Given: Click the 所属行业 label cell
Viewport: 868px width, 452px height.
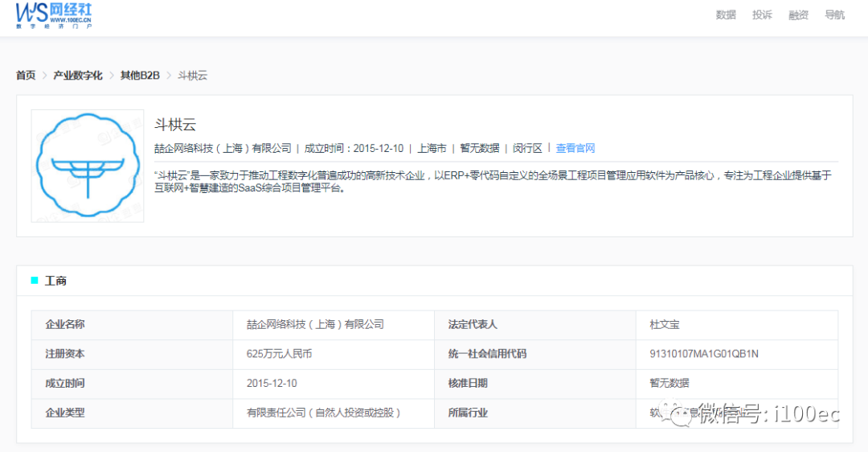Looking at the screenshot, I should (535, 413).
